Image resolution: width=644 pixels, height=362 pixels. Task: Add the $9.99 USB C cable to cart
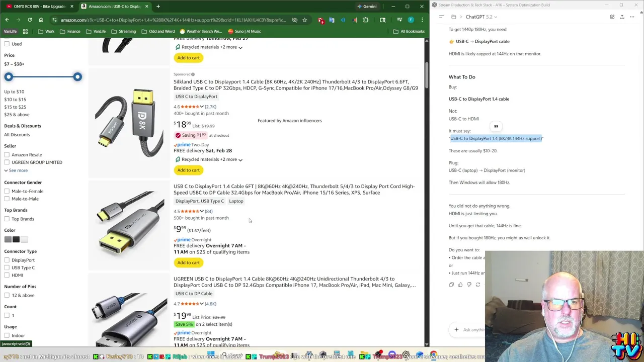(189, 262)
